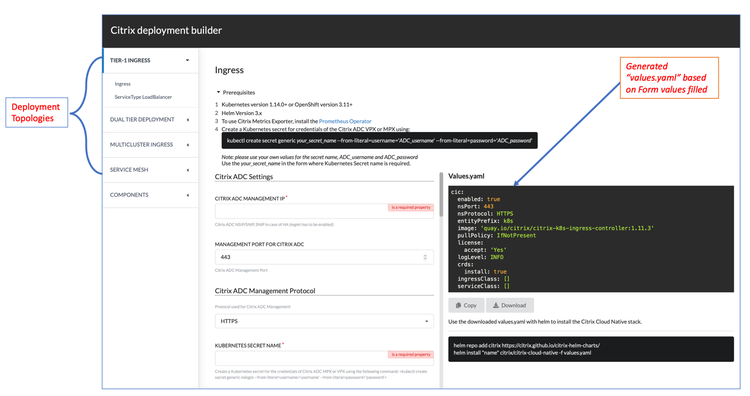Click the 'image:' yaml line with ingress-controller

pos(555,228)
